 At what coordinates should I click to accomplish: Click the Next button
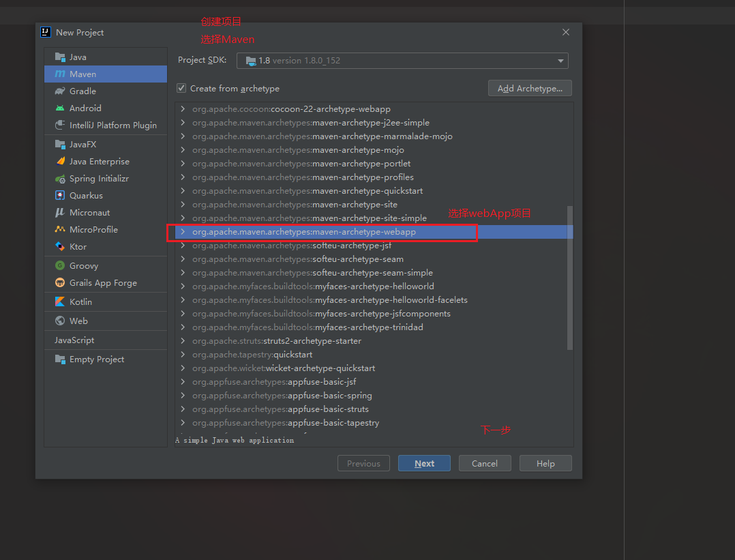424,463
